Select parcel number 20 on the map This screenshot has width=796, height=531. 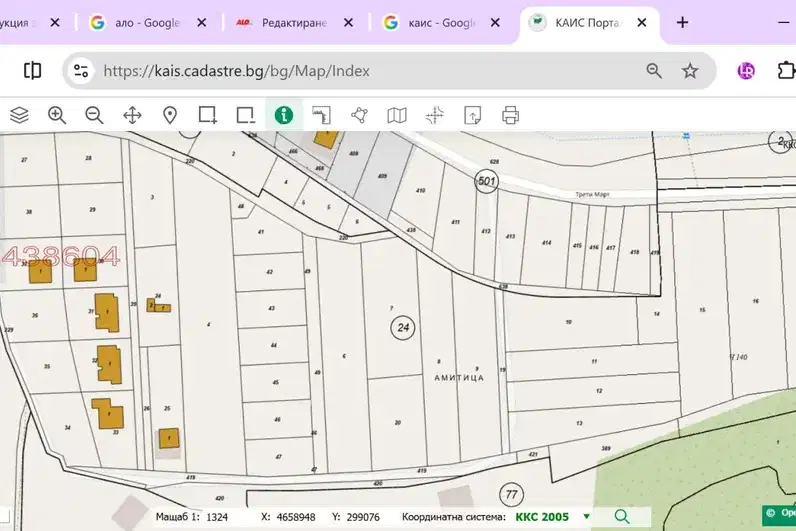coord(397,422)
